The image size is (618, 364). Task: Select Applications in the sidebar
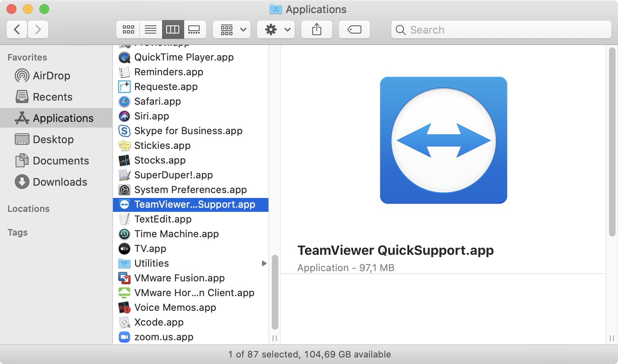pos(56,118)
